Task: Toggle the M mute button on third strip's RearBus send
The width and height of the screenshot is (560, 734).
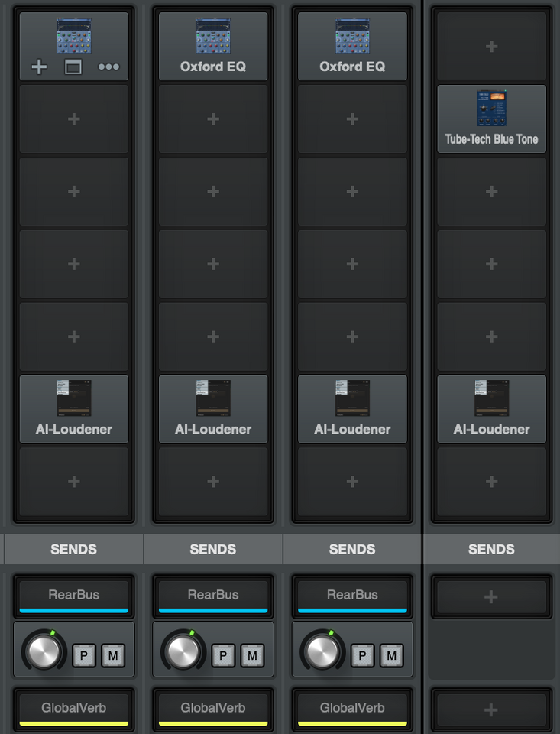Action: coord(392,655)
